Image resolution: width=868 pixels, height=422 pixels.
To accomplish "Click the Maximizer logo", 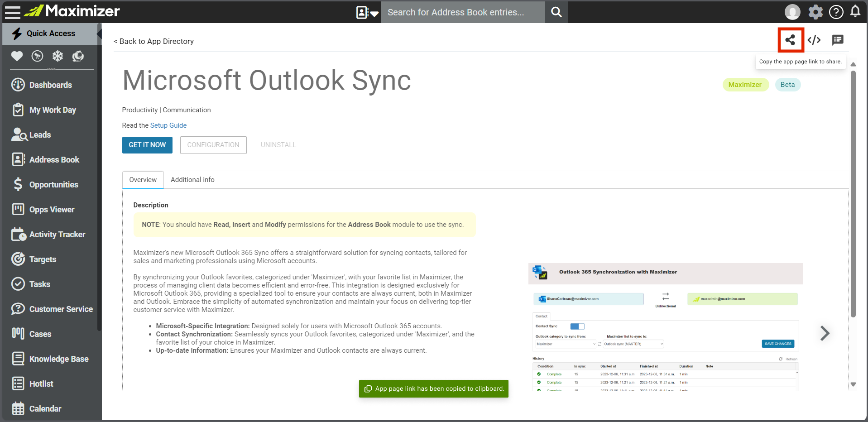I will click(72, 11).
